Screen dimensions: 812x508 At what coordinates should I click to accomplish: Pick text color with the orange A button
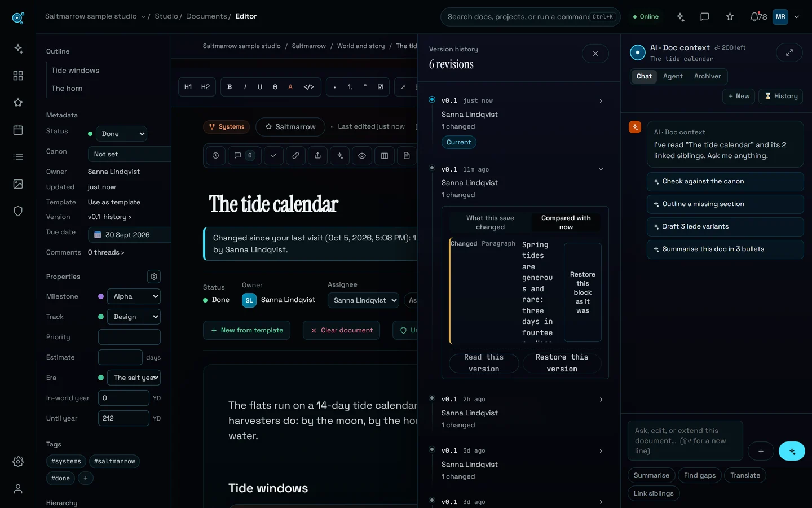[290, 87]
